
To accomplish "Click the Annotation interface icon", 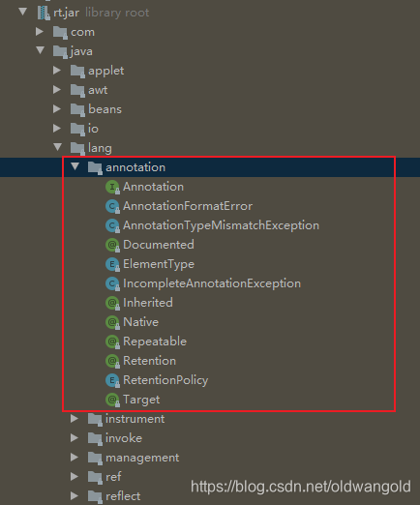I will tap(112, 187).
